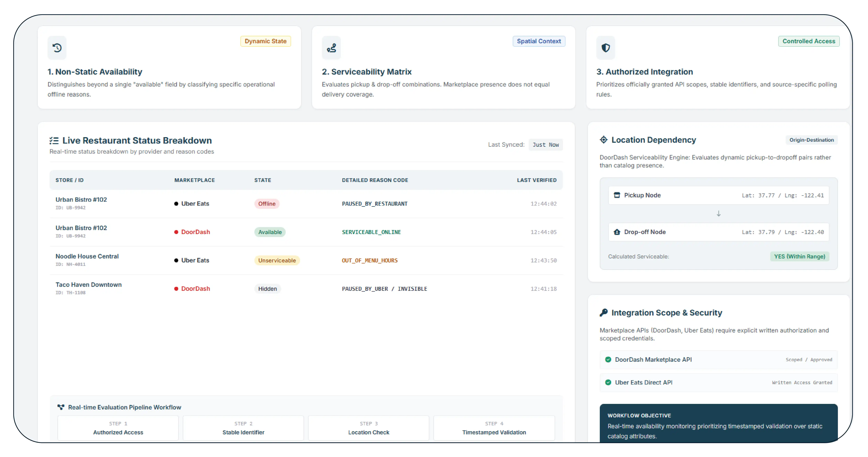This screenshot has height=457, width=868.
Task: Select the Step 1 Authorized Access box
Action: point(118,428)
